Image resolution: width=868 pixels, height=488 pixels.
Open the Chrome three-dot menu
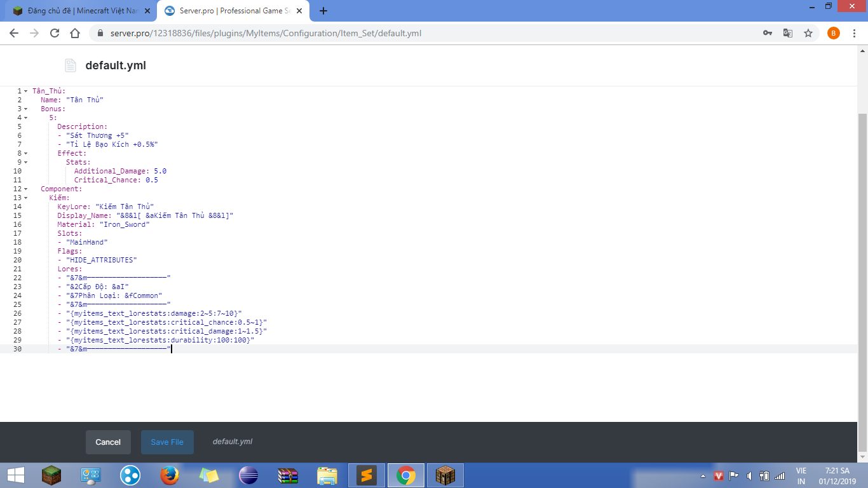(x=855, y=33)
